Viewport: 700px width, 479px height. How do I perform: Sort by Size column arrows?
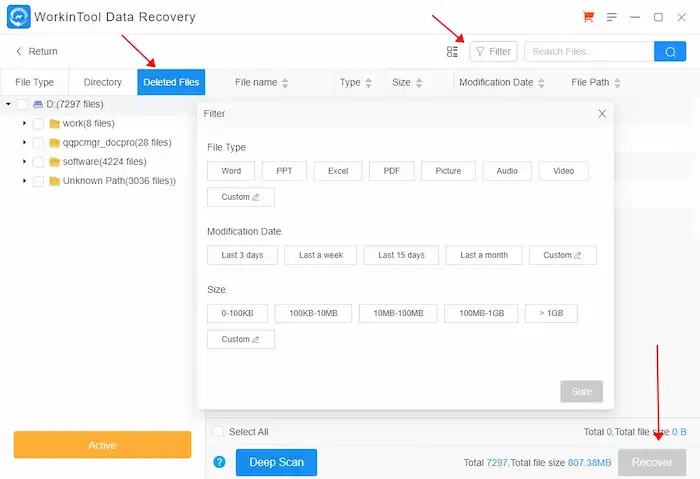click(x=419, y=83)
